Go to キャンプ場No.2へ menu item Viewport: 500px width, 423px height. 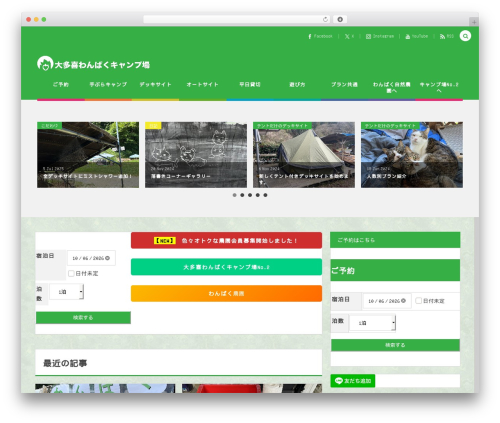(439, 87)
